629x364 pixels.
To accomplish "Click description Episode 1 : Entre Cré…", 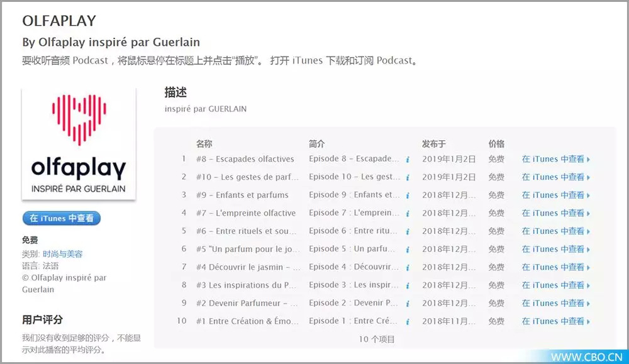I will click(353, 321).
